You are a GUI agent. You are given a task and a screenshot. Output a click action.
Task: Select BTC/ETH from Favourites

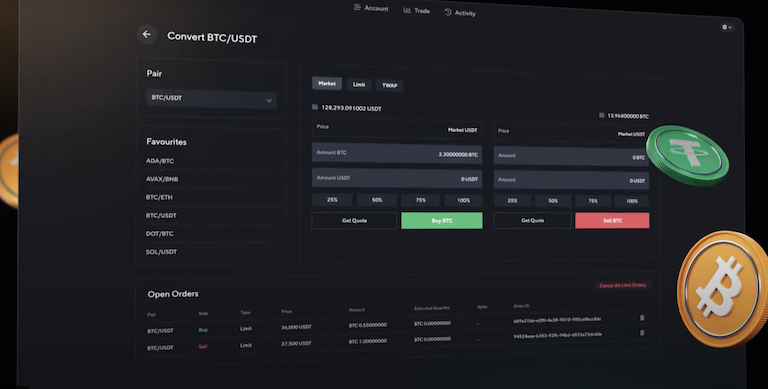(x=159, y=197)
